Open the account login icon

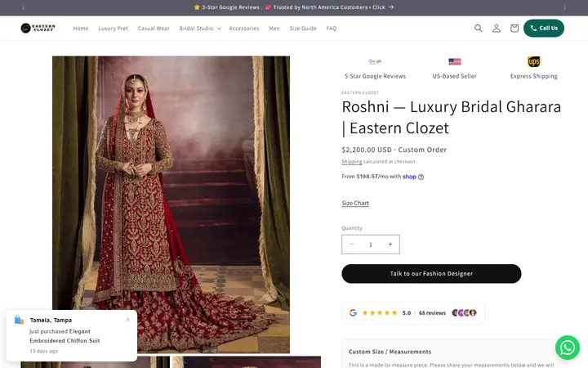point(497,28)
